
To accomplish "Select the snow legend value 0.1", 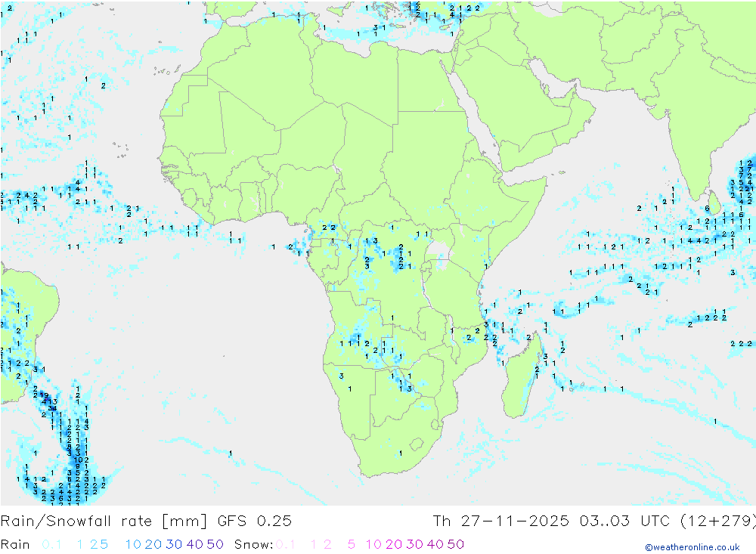I will coord(286,544).
